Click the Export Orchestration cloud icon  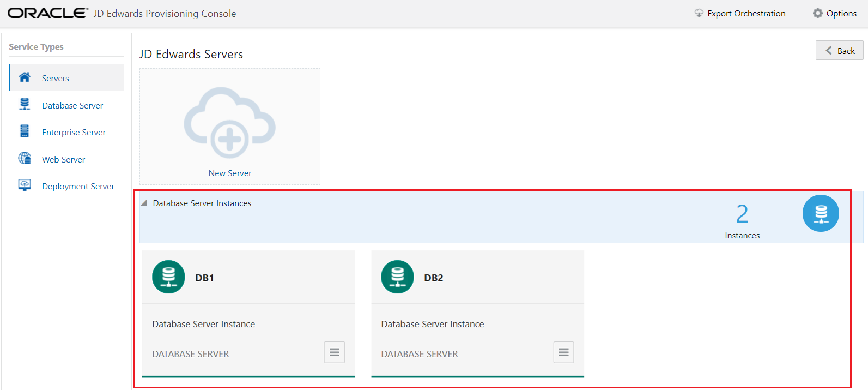pyautogui.click(x=699, y=13)
